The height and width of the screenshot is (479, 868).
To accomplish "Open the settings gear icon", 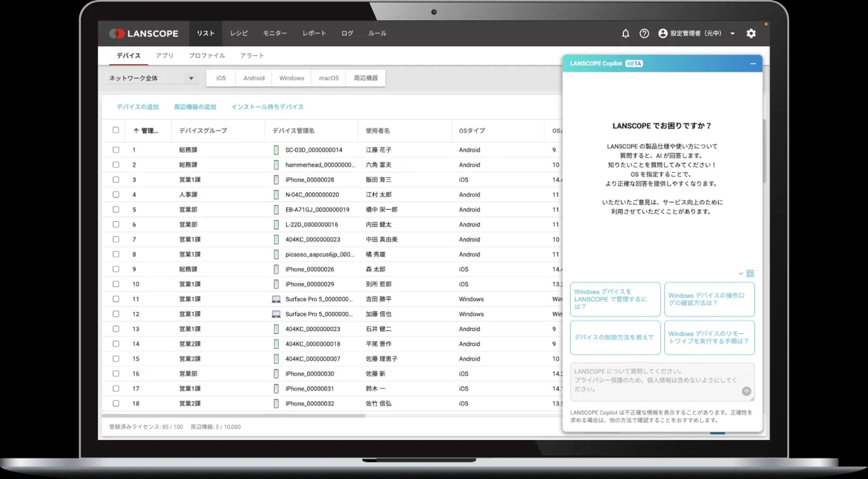I will [x=751, y=34].
